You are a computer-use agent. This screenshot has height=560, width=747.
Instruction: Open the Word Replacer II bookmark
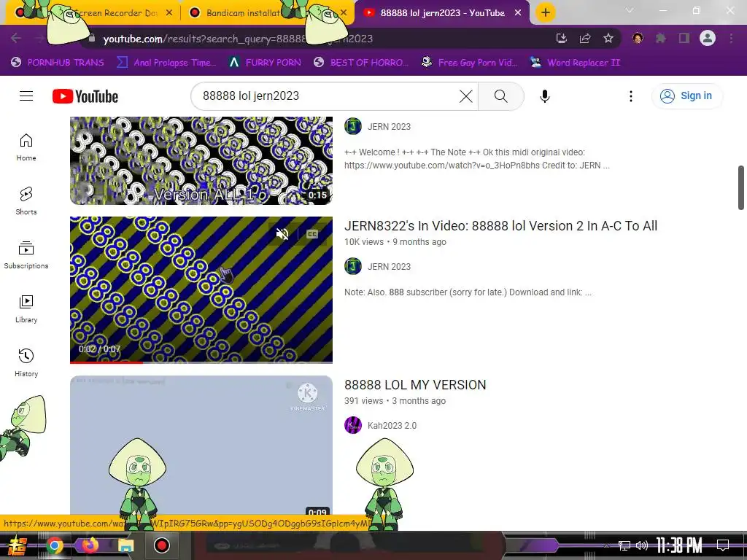pos(576,63)
